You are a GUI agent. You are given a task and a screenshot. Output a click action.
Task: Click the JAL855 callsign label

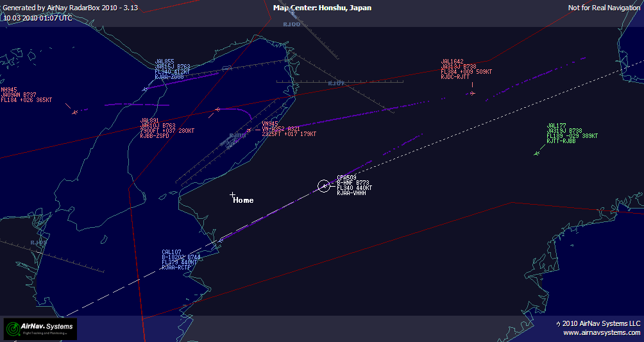pos(164,62)
